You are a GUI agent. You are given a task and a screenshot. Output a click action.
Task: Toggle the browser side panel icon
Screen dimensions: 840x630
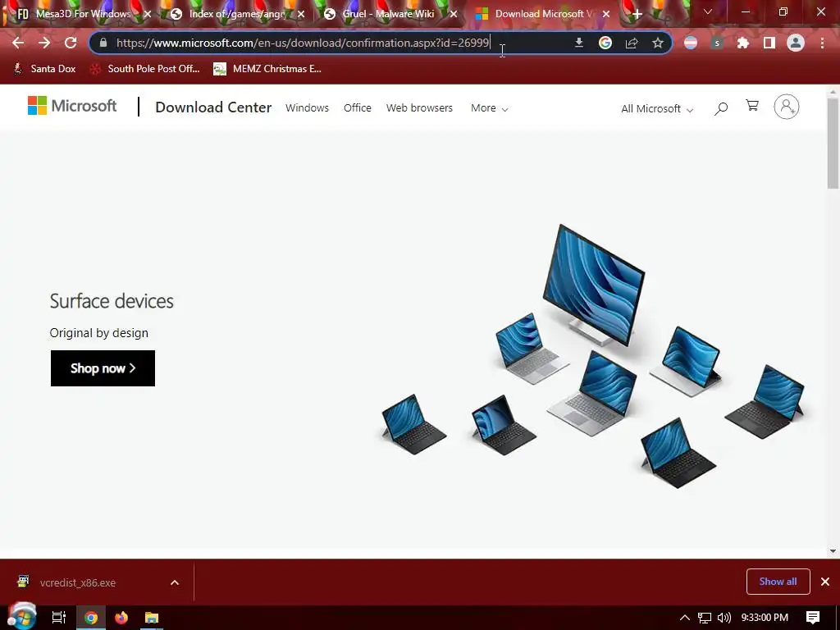tap(769, 43)
